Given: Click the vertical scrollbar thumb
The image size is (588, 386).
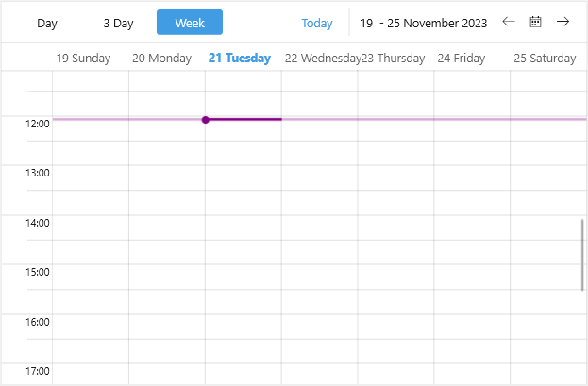Looking at the screenshot, I should pos(582,254).
